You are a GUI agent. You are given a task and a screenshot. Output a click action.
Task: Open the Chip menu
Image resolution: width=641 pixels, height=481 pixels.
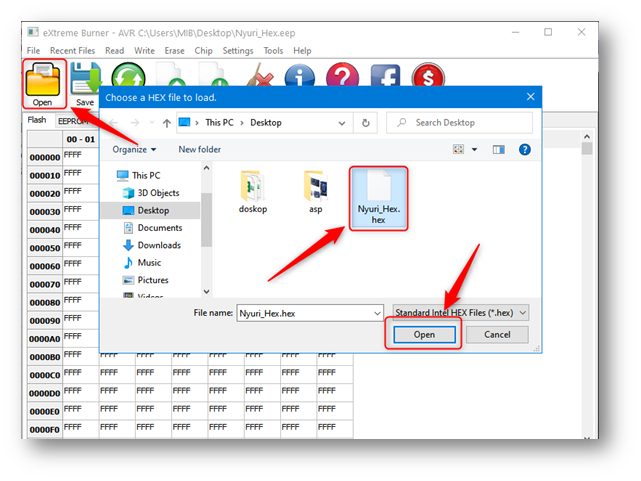[203, 51]
